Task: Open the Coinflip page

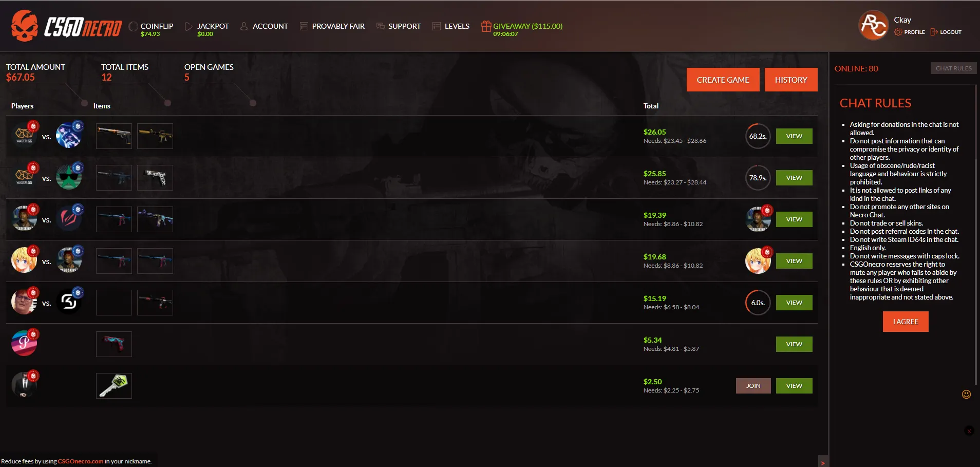Action: coord(157,26)
